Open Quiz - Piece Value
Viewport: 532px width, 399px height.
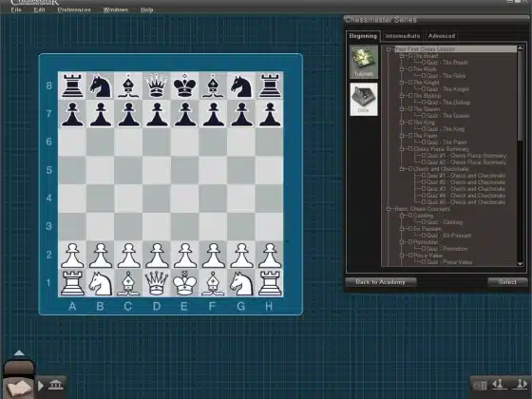pos(449,262)
